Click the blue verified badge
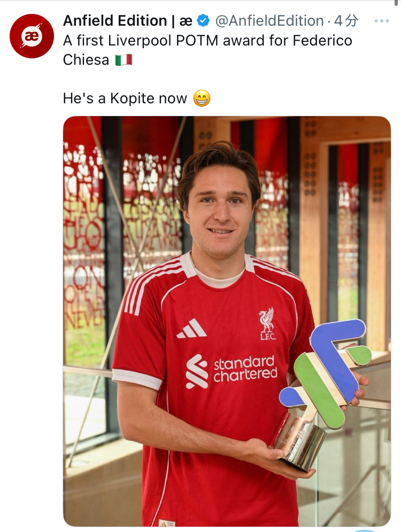This screenshot has width=401, height=532. pyautogui.click(x=203, y=21)
